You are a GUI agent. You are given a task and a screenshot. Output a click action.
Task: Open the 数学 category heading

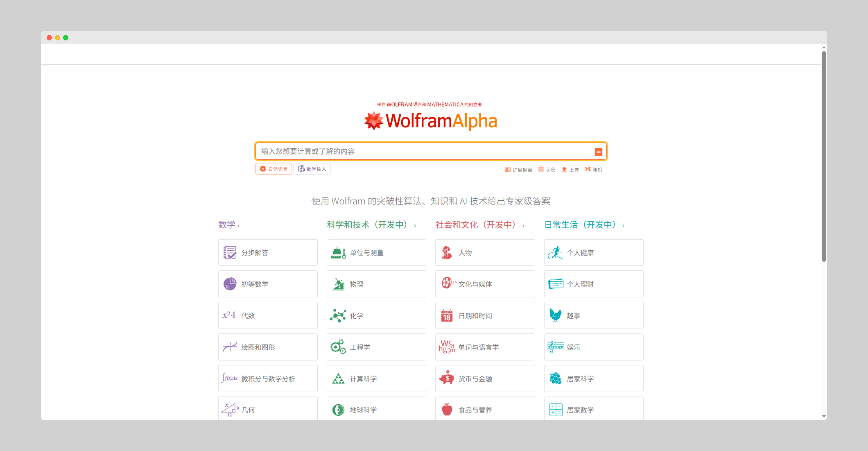[228, 225]
